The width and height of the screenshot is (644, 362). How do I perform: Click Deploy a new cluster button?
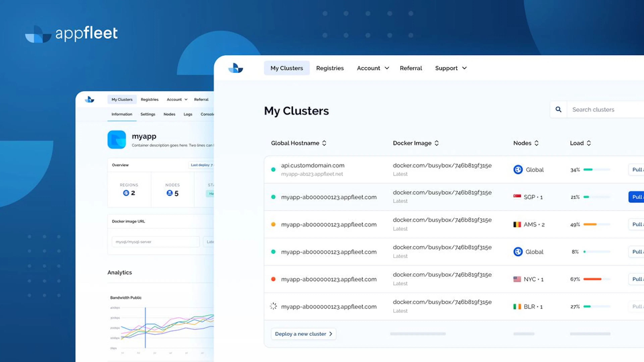coord(304,334)
